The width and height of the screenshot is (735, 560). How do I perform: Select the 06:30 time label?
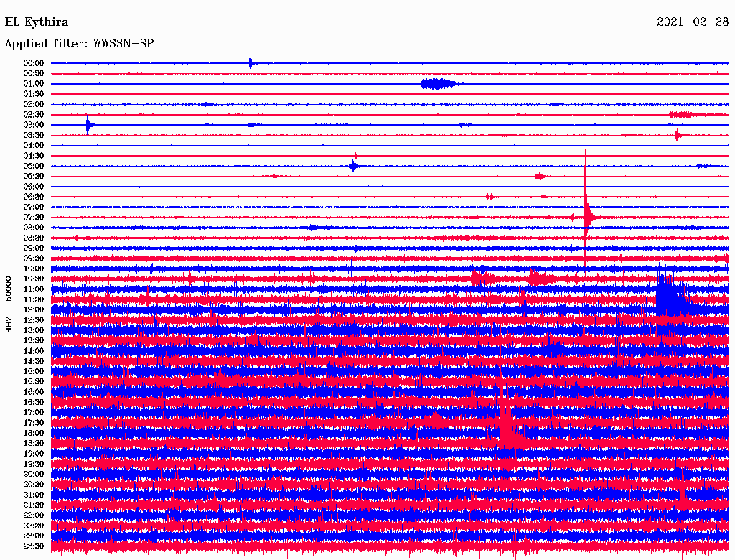pos(34,197)
